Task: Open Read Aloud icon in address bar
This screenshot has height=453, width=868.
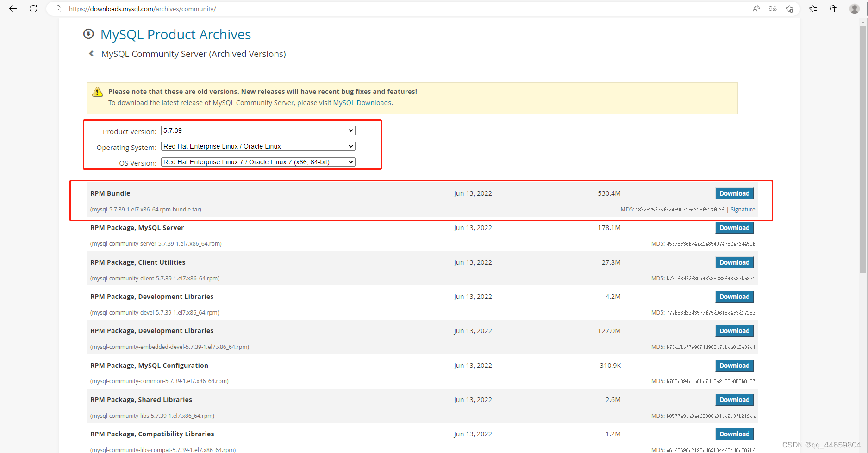Action: pos(756,9)
